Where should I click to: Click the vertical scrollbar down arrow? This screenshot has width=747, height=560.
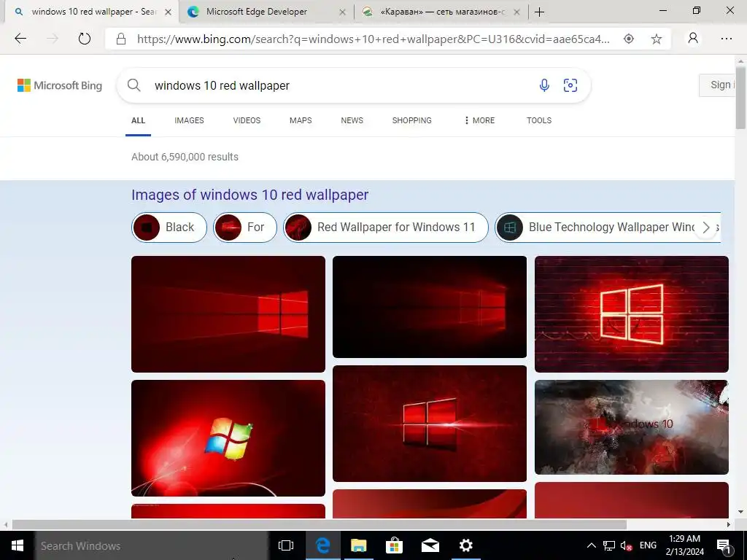(x=741, y=513)
